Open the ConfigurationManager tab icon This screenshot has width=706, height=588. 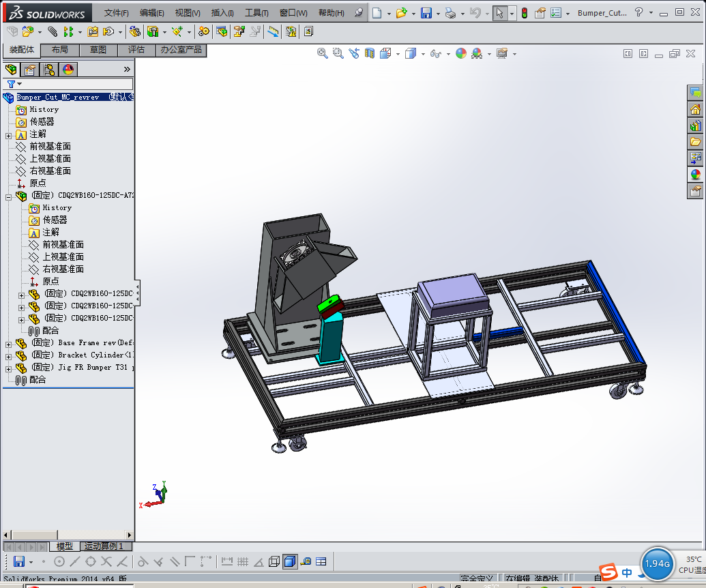[x=48, y=70]
